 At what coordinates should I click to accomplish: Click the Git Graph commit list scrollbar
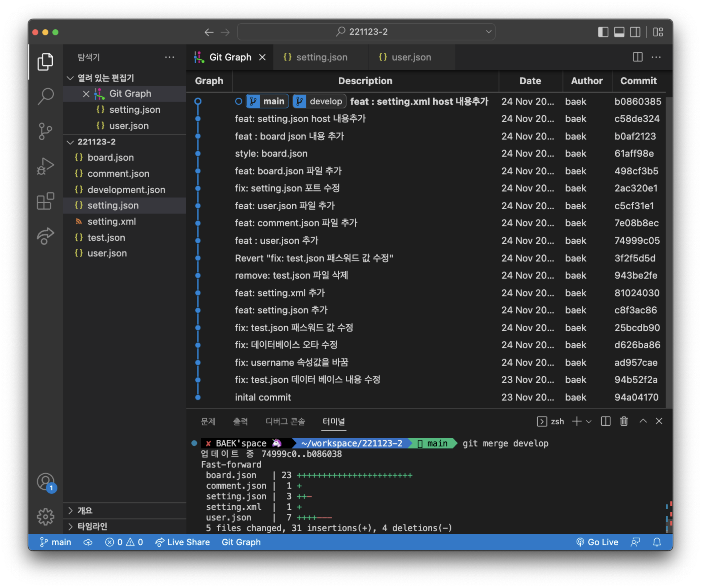pyautogui.click(x=669, y=250)
